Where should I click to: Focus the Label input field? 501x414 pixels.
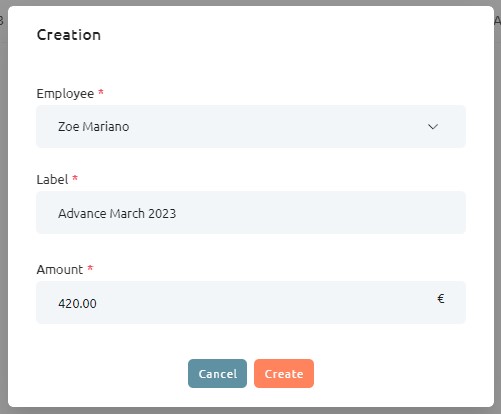[x=251, y=212]
